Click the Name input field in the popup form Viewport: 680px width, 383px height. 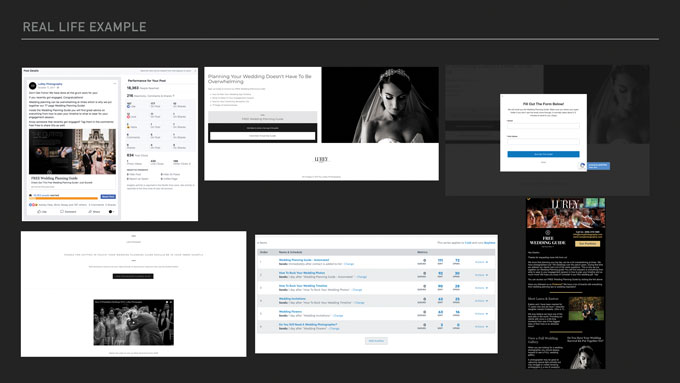[543, 126]
